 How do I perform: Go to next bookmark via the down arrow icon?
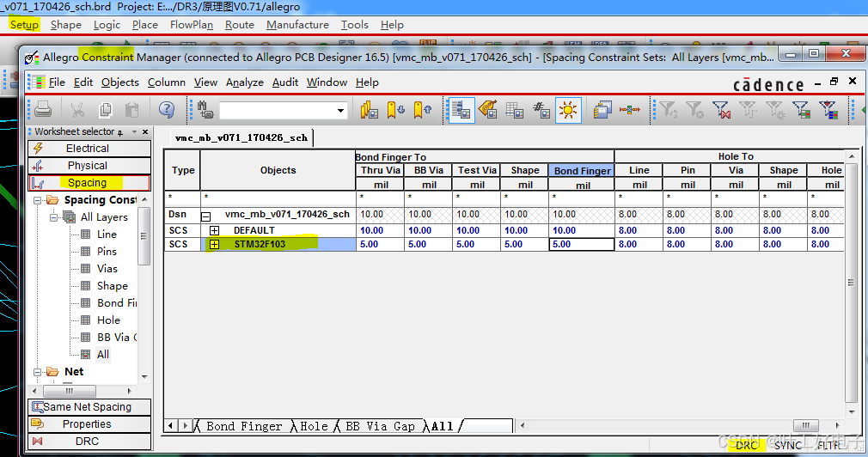[395, 110]
